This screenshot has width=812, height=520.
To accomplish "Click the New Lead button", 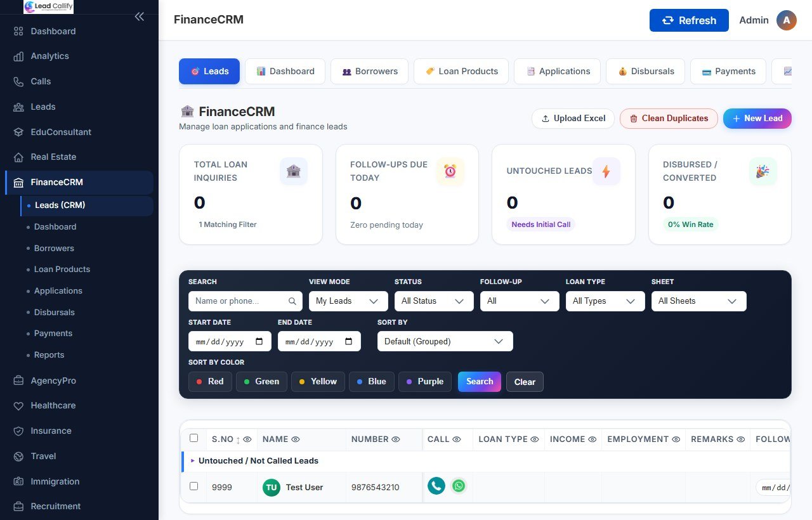I will coord(757,119).
